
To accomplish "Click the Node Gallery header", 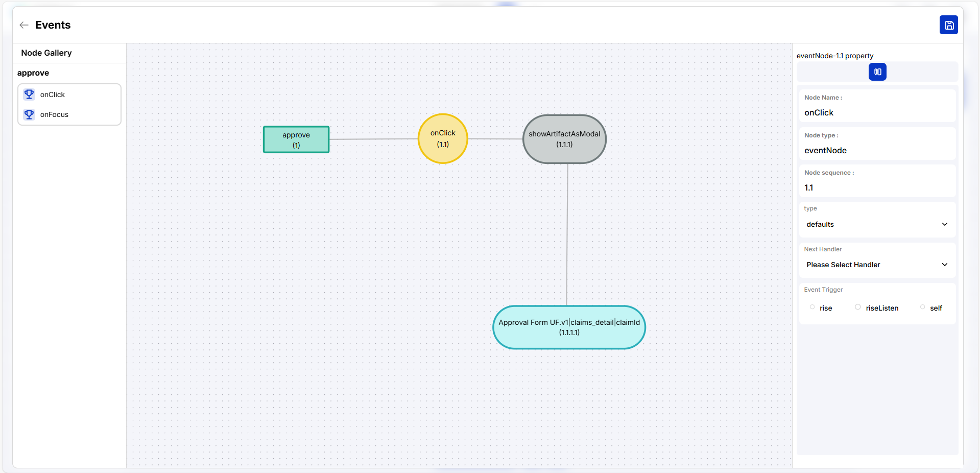I will [46, 53].
